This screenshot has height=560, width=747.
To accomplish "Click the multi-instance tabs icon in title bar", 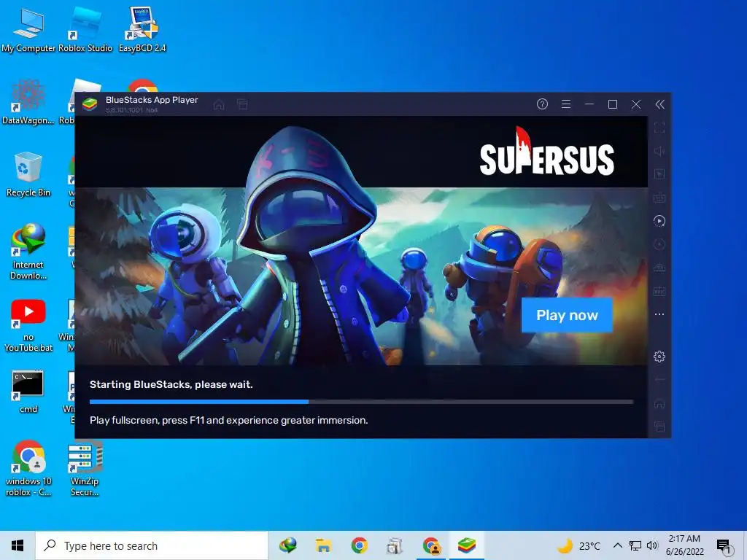I will pyautogui.click(x=242, y=104).
